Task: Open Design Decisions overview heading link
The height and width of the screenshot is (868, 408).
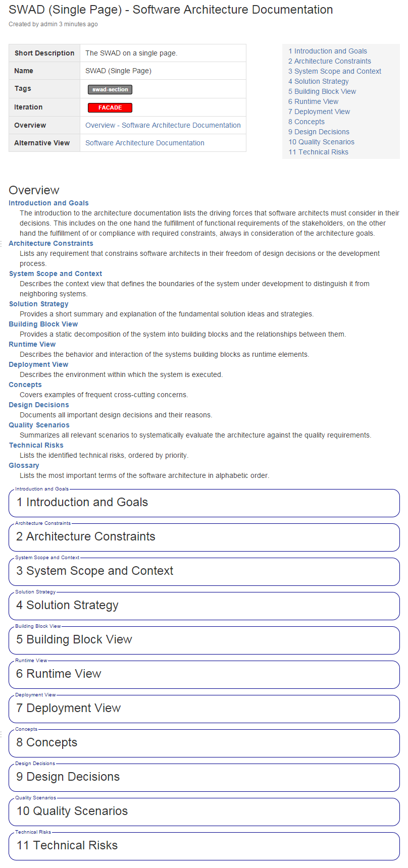Action: pos(39,405)
